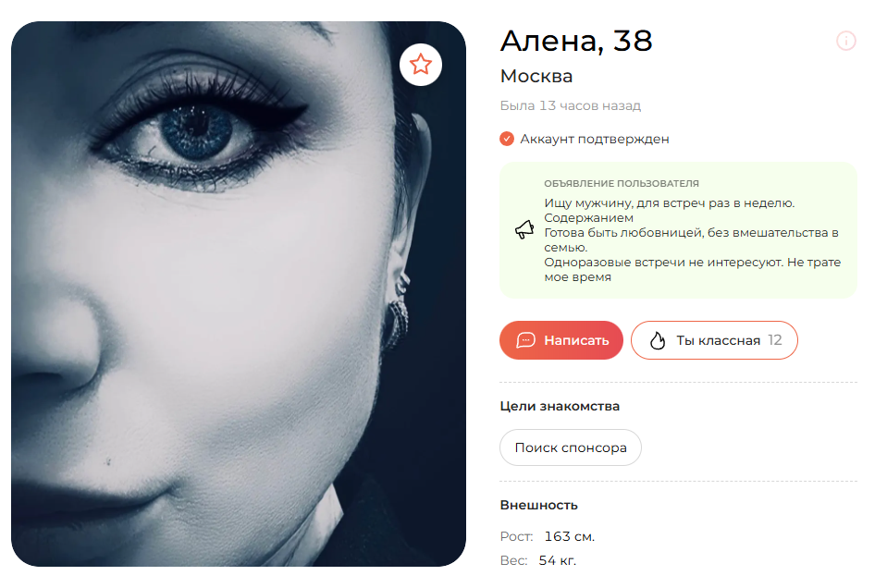Click the Внешность section heading
This screenshot has width=887, height=588.
[538, 505]
